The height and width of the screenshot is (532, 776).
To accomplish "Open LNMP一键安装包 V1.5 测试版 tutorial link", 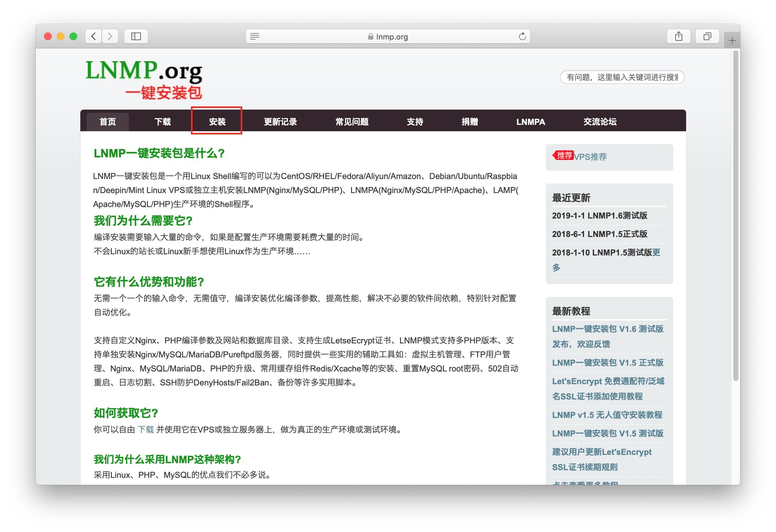I will click(608, 433).
